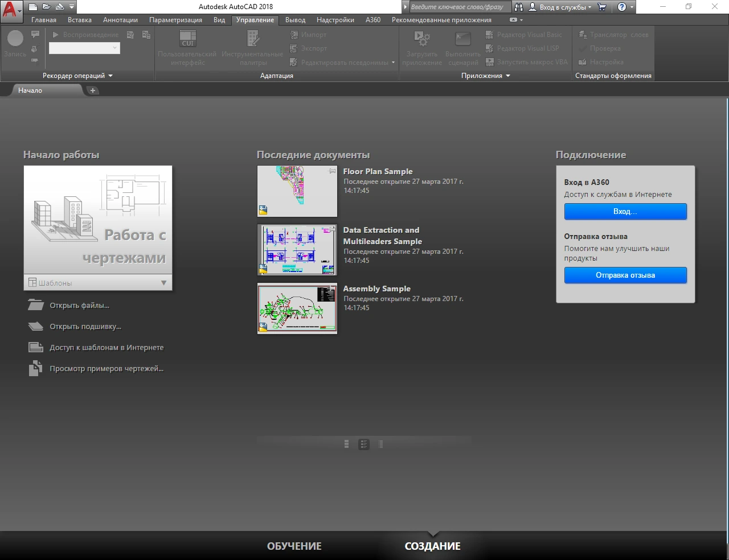
Task: Click the sheet set icon in Quick Access toolbar
Action: 60,7
